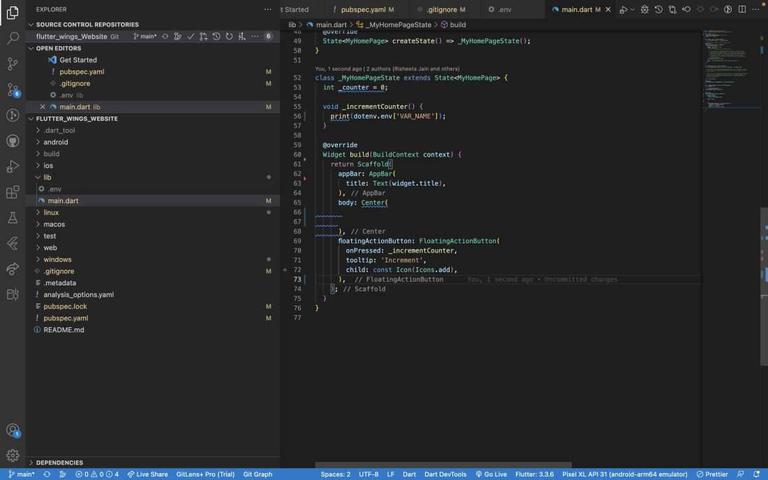Open pubspec.lock in the file tree

click(65, 306)
